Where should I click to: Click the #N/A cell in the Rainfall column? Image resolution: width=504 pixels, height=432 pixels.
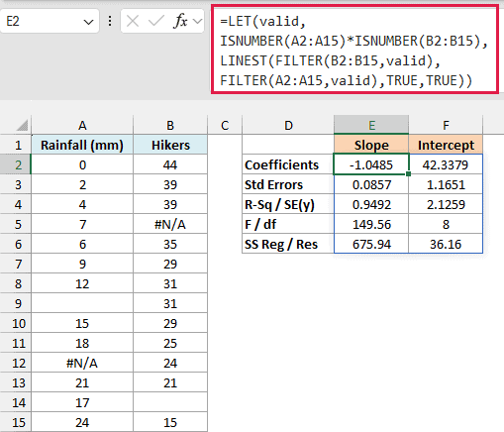[82, 363]
